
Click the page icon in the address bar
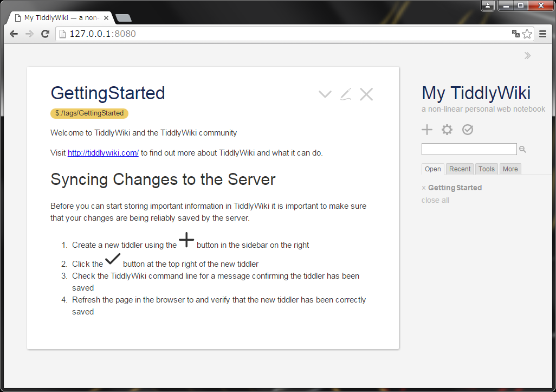[x=62, y=34]
